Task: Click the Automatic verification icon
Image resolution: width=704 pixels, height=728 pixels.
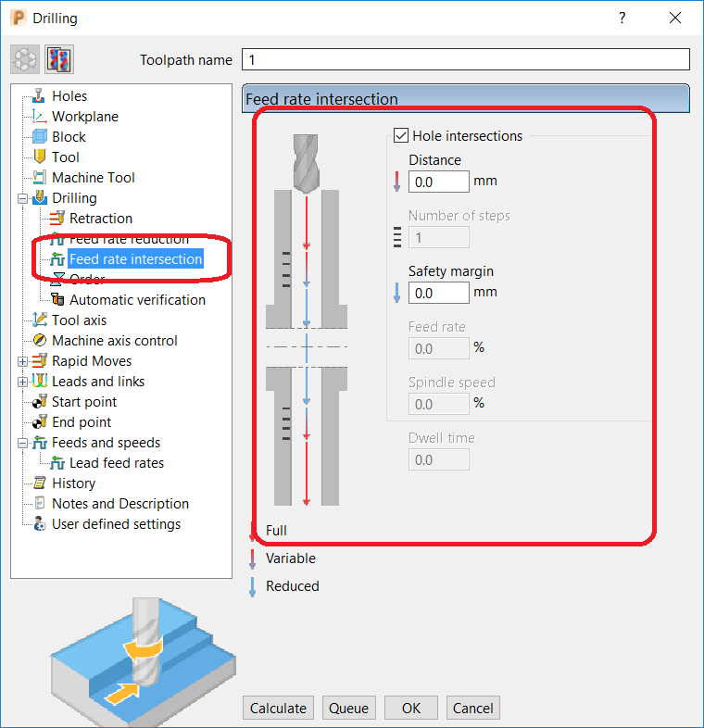Action: tap(57, 300)
